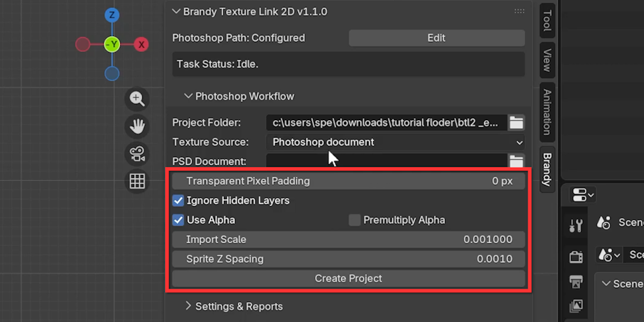
Task: Open the folder browser for PSD Document
Action: pos(516,161)
